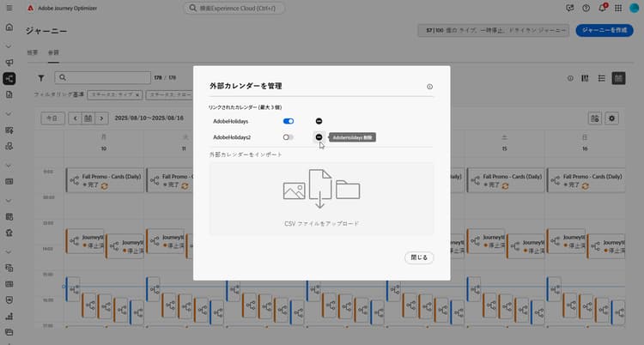The image size is (644, 345).
Task: Remove the ステータス: ライブ filter chip
Action: click(x=137, y=95)
